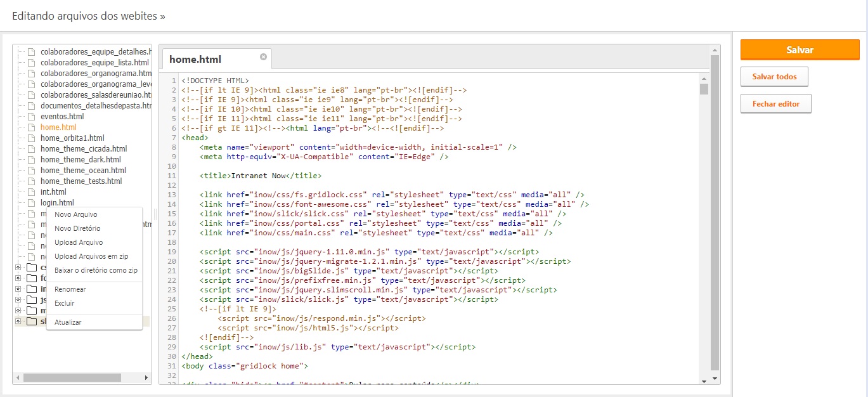The image size is (868, 397).
Task: Click the outer editor panel scrollbar thumb
Action: (715, 212)
